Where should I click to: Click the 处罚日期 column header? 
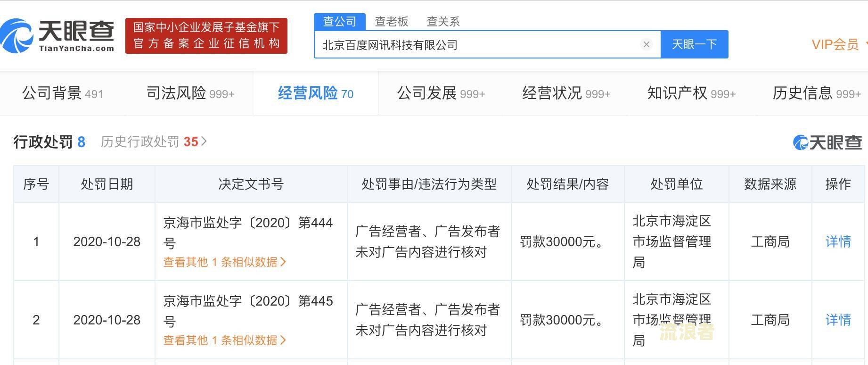[107, 184]
